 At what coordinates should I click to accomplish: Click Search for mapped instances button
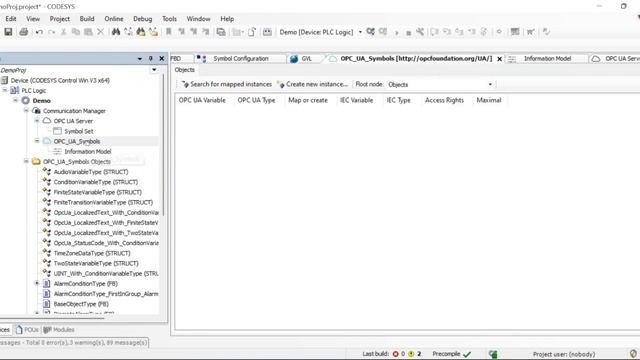coord(227,84)
